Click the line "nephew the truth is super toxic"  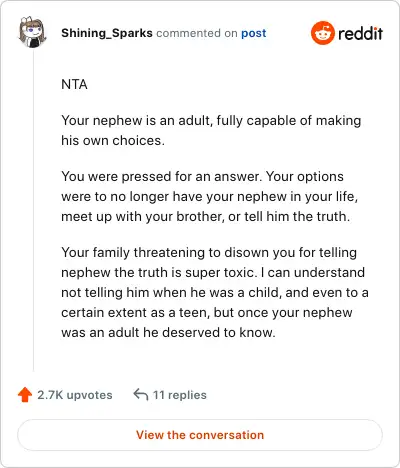point(213,272)
